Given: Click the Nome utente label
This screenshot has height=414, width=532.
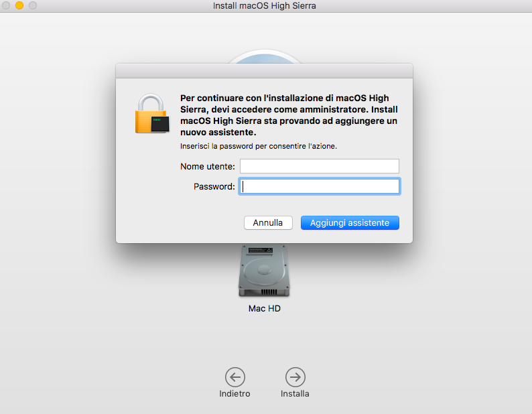Looking at the screenshot, I should click(208, 167).
